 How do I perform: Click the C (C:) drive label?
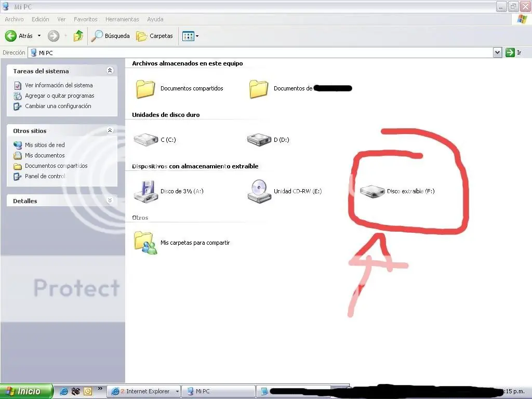click(168, 140)
